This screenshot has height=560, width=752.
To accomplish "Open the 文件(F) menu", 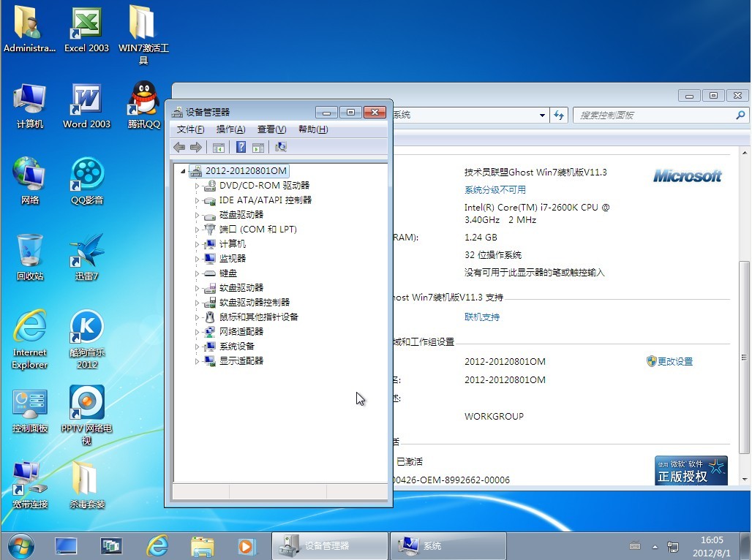I will tap(190, 129).
